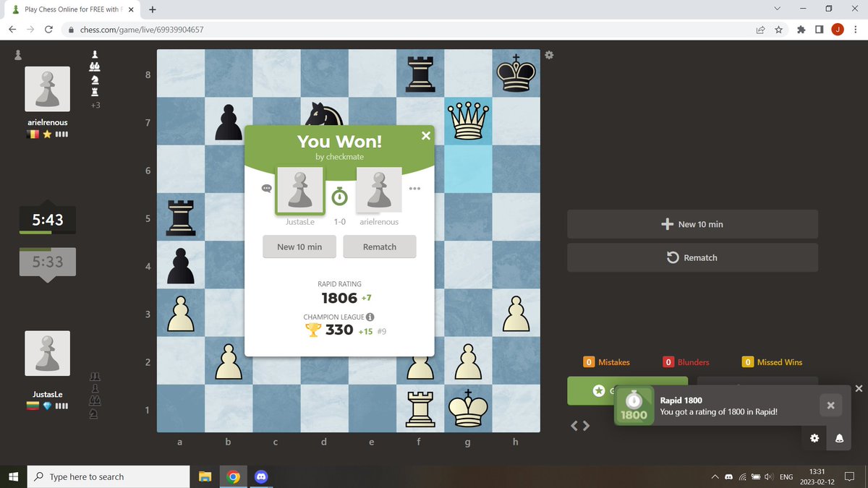
Task: Click Lithuania flag next to JustasLe
Action: coord(33,406)
